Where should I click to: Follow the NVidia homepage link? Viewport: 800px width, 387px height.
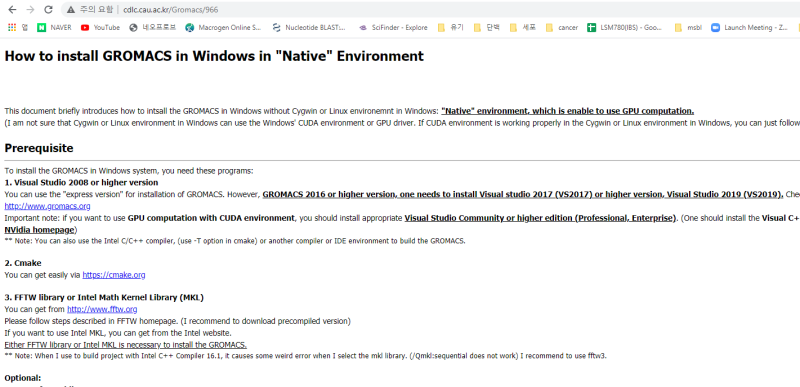tap(40, 229)
